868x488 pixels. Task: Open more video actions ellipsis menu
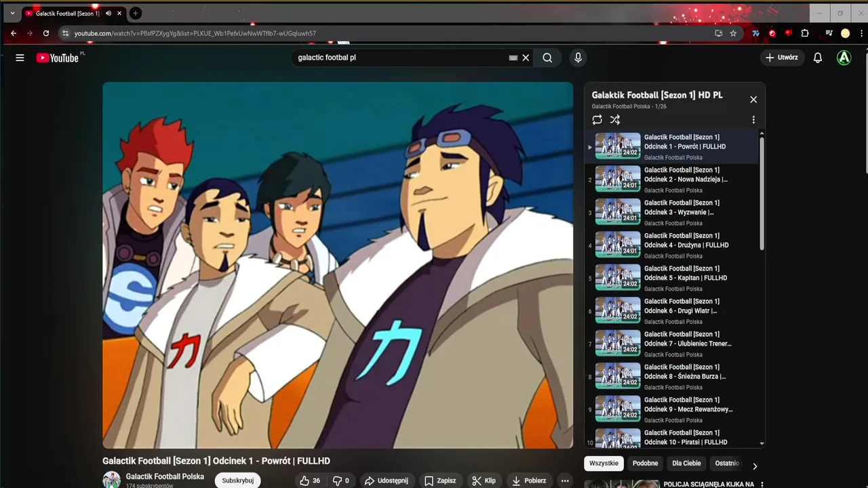(x=565, y=481)
